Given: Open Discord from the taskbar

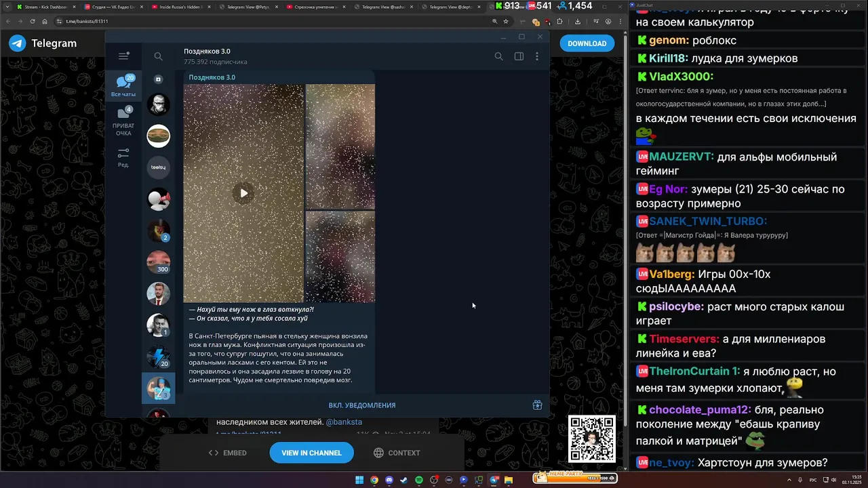Looking at the screenshot, I should tap(389, 480).
